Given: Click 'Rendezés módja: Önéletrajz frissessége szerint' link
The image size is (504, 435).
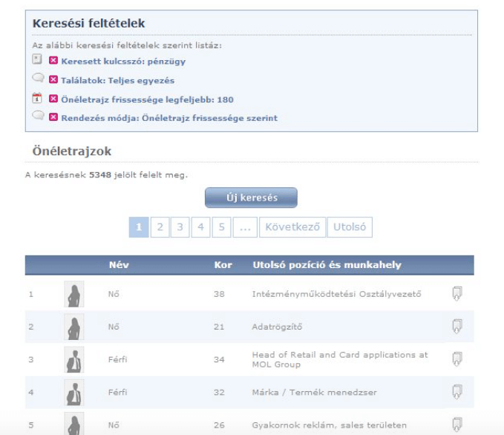Looking at the screenshot, I should click(169, 118).
